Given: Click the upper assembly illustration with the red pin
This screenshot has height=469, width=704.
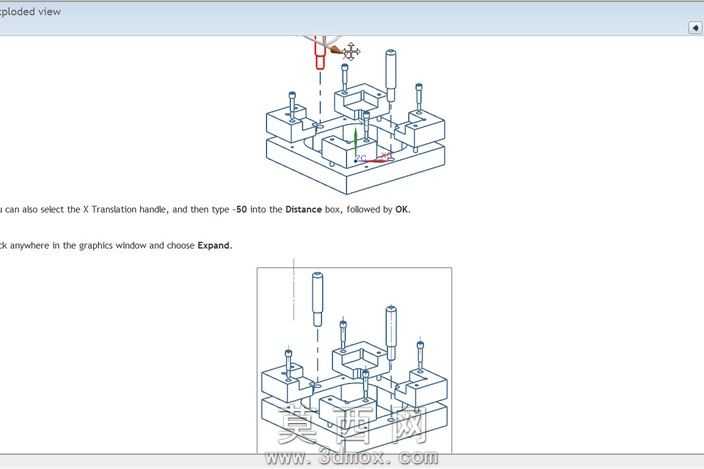Looking at the screenshot, I should (x=355, y=115).
